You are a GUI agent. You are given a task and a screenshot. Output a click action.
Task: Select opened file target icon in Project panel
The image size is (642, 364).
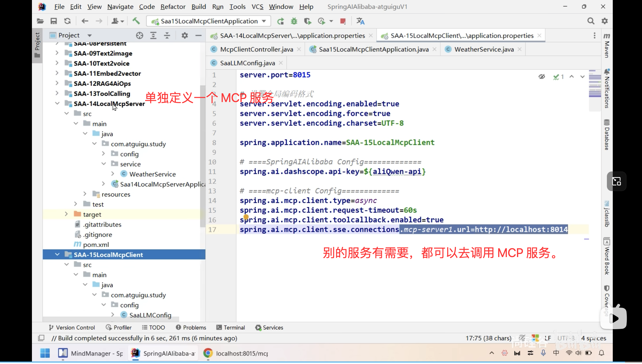pyautogui.click(x=140, y=36)
